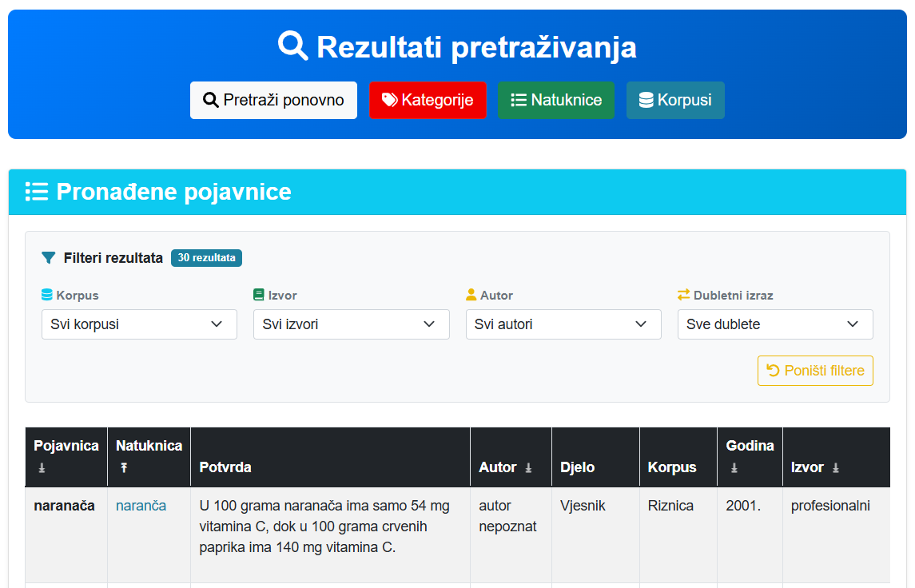Click the magnifier icon in the page title

click(x=292, y=46)
